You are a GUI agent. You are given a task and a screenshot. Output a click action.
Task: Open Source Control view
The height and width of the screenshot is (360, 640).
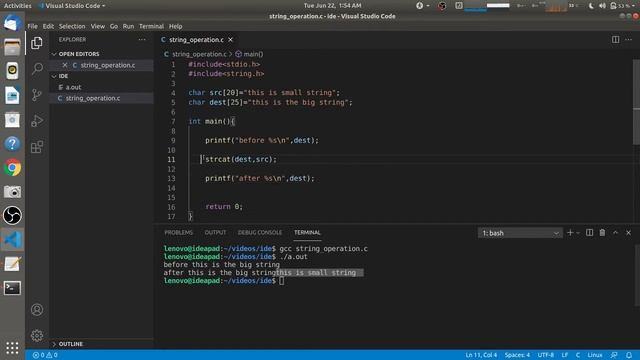pos(37,95)
